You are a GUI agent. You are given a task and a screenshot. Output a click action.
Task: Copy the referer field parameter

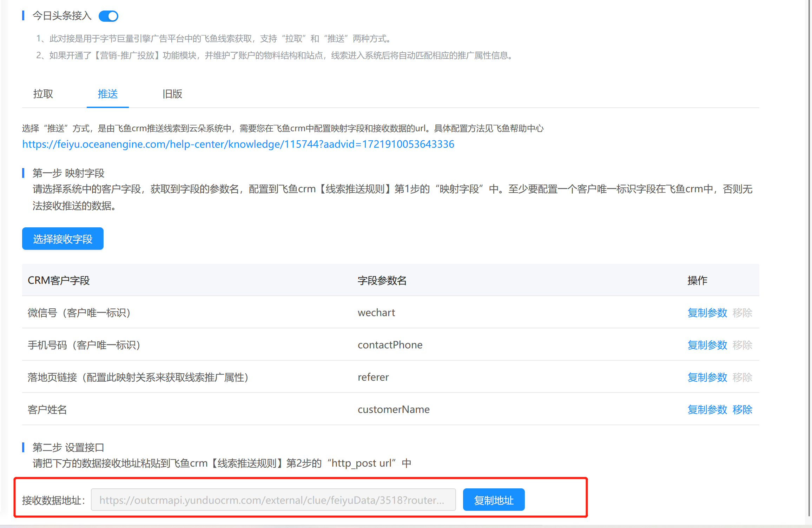(707, 377)
